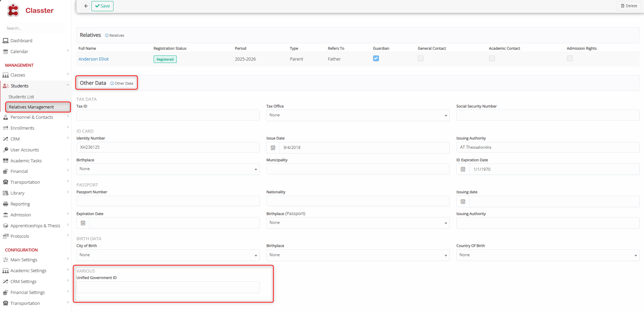Open Anderson Elliot's profile link
The width and height of the screenshot is (644, 312).
tap(93, 59)
